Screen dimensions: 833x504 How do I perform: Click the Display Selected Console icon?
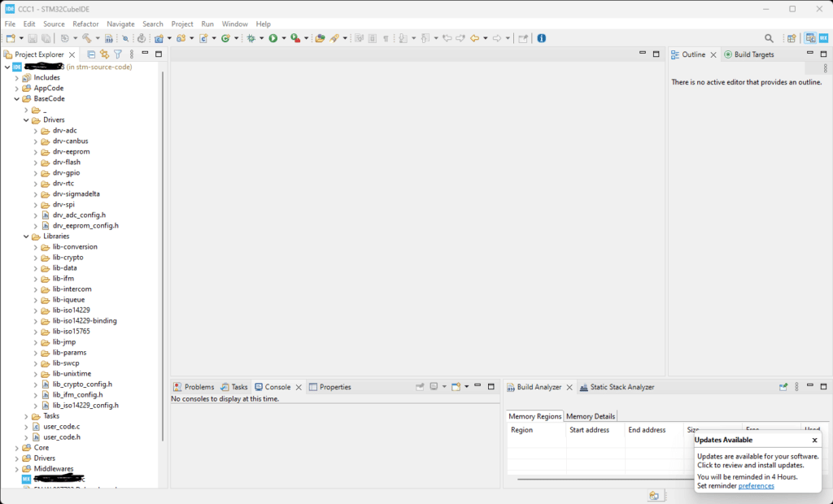434,387
